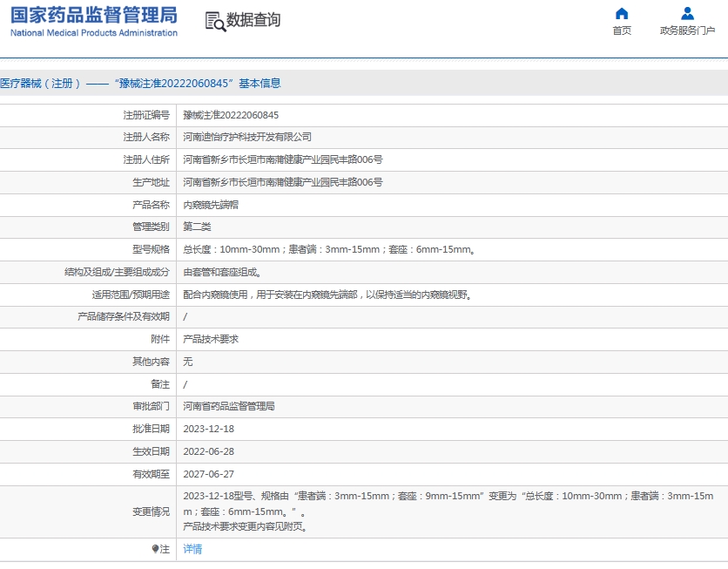Click the 注册证编号 label
Viewport: 728px width, 569px height.
146,115
